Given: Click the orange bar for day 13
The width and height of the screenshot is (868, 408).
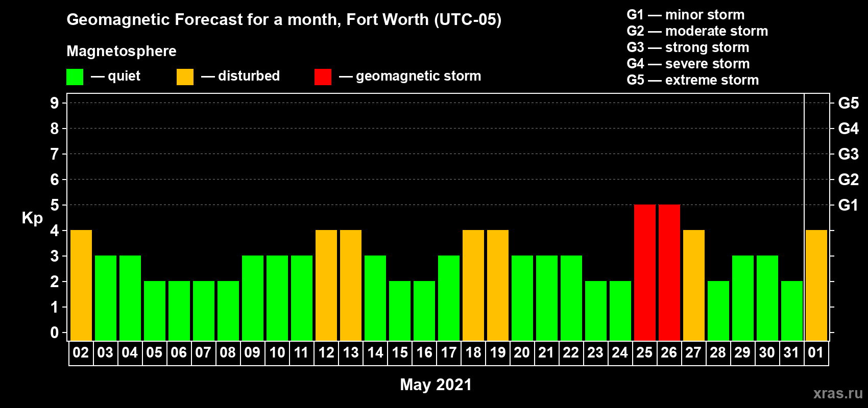Looking at the screenshot, I should 351,286.
